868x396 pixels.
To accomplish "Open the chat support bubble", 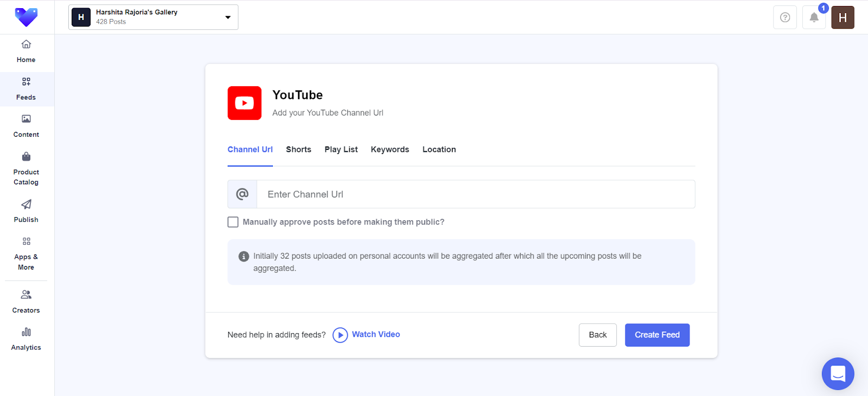I will 838,374.
